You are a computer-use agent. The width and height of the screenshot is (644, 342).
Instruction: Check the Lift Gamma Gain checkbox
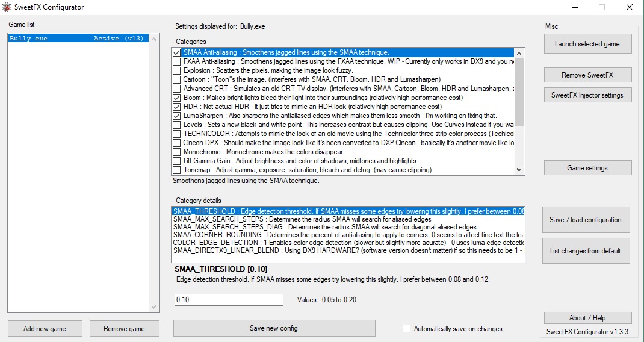pyautogui.click(x=176, y=161)
